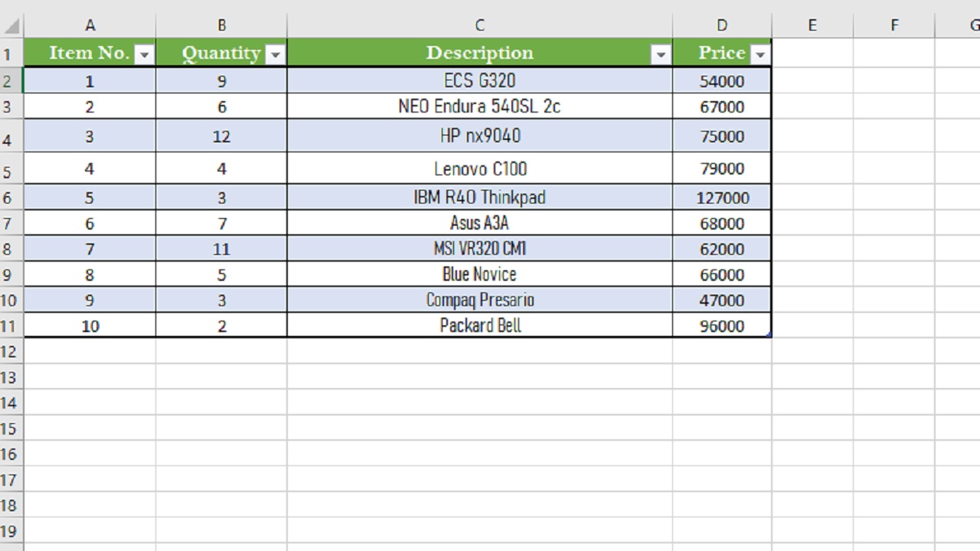Screen dimensions: 980x551
Task: Click the price value 54000
Action: pos(722,81)
